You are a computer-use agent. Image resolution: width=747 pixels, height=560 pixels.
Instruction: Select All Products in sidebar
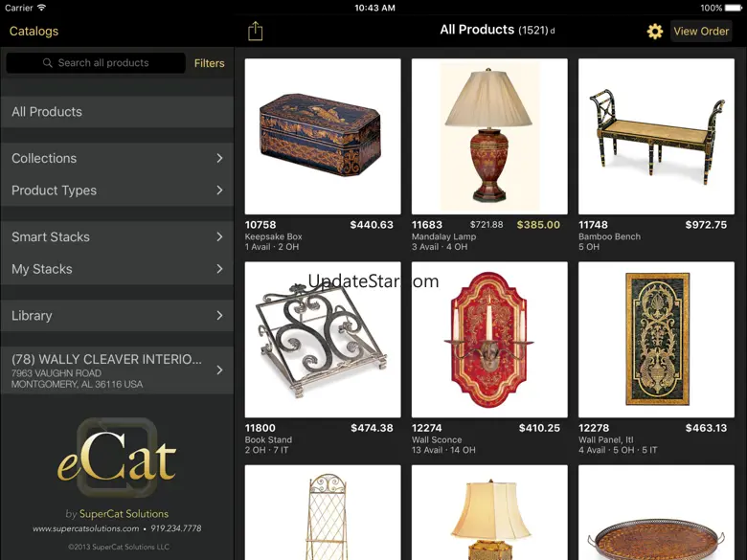(117, 111)
